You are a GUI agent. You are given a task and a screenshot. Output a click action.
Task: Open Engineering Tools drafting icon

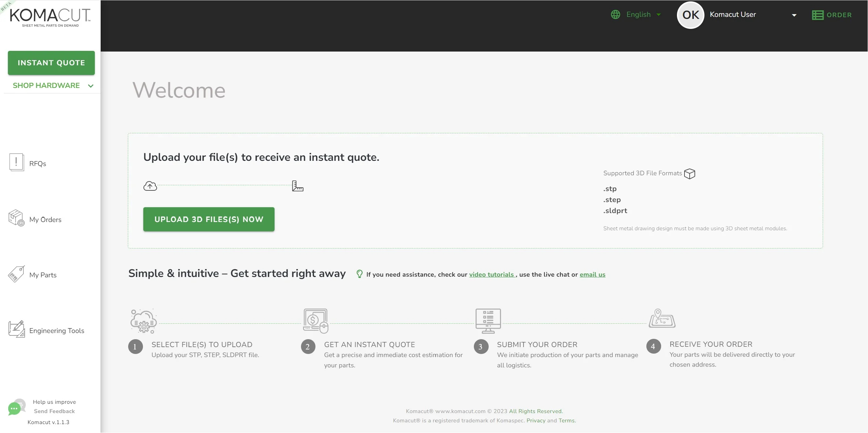point(16,329)
